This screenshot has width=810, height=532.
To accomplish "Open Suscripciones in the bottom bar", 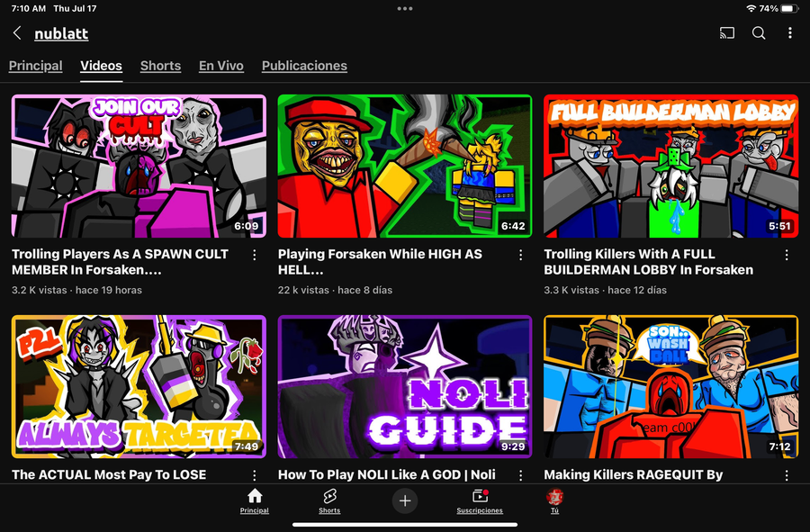I will click(480, 501).
